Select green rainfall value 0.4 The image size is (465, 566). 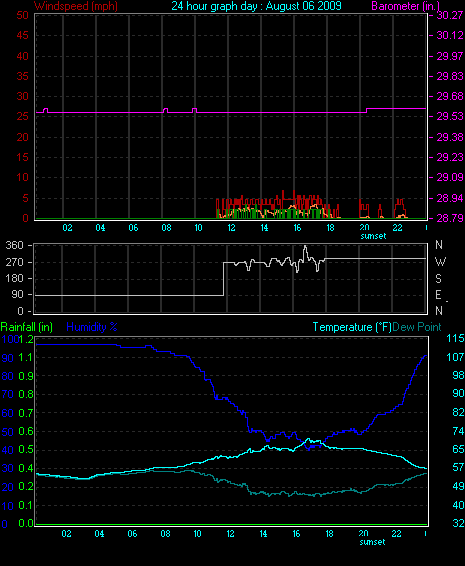(x=26, y=469)
